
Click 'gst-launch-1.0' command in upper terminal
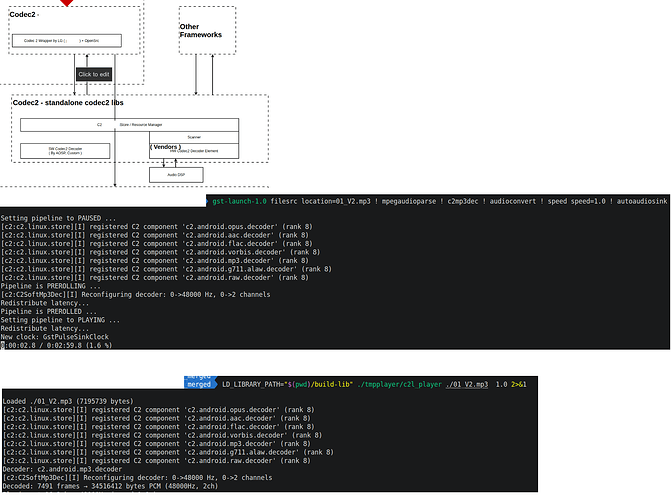click(239, 201)
